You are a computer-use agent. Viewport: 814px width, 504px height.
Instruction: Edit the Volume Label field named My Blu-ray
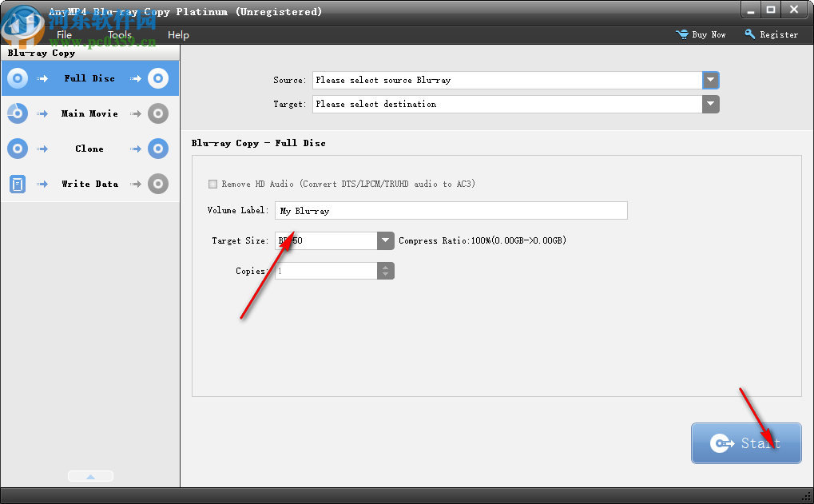pos(451,210)
